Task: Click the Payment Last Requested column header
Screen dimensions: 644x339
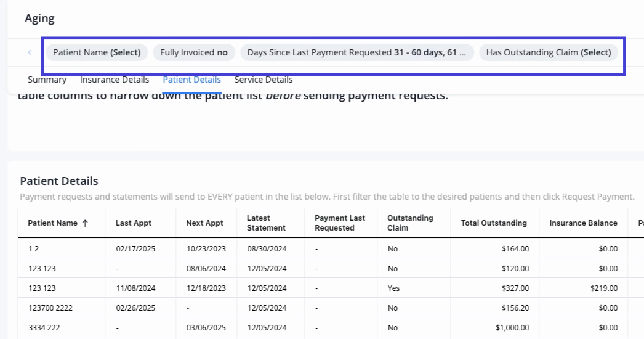Action: (x=340, y=223)
